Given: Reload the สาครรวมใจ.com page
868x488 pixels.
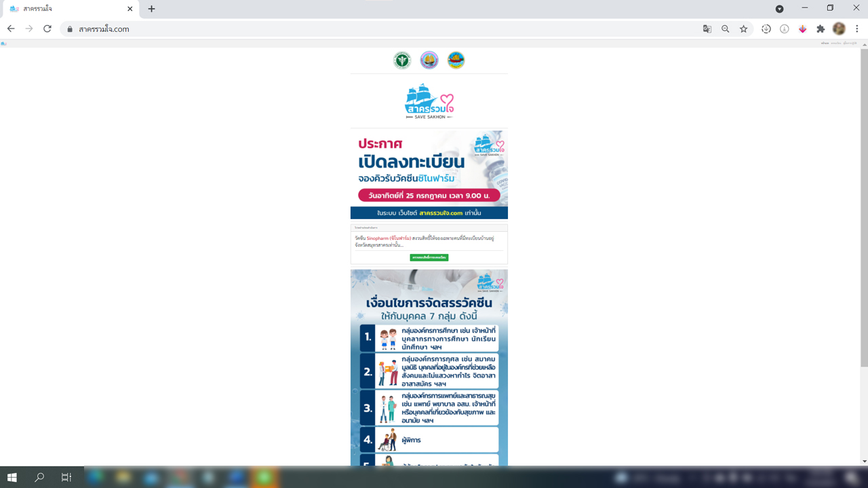Looking at the screenshot, I should point(47,28).
